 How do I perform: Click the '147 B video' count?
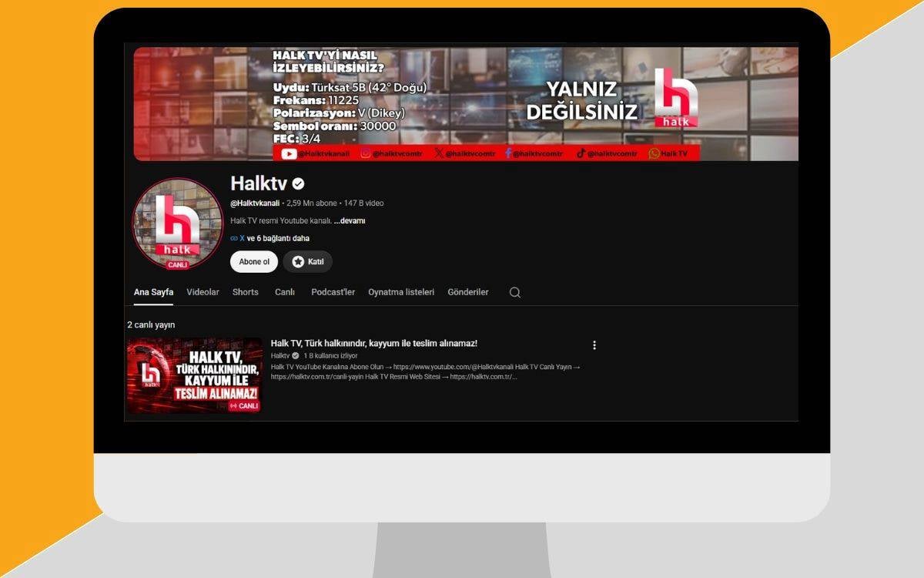[363, 203]
